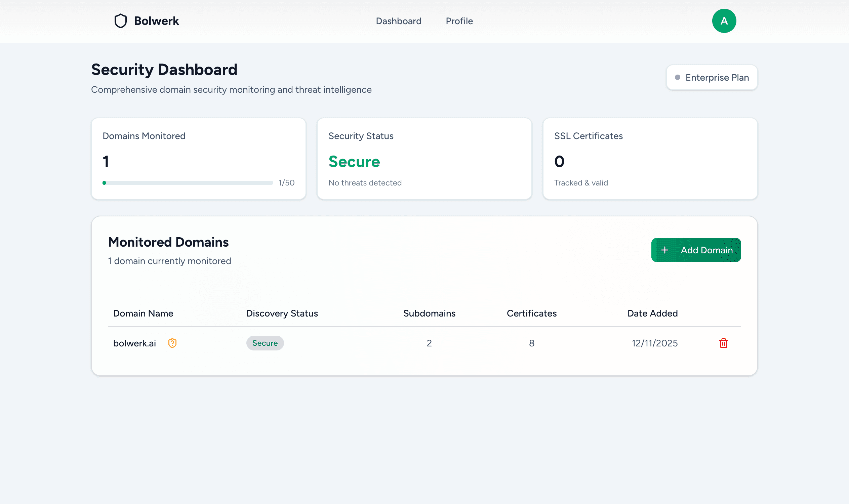Viewport: 849px width, 504px height.
Task: Open the Profile page
Action: pyautogui.click(x=459, y=21)
